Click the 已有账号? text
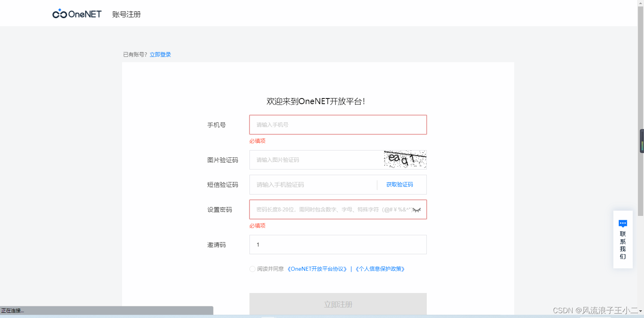This screenshot has width=644, height=318. [135, 54]
